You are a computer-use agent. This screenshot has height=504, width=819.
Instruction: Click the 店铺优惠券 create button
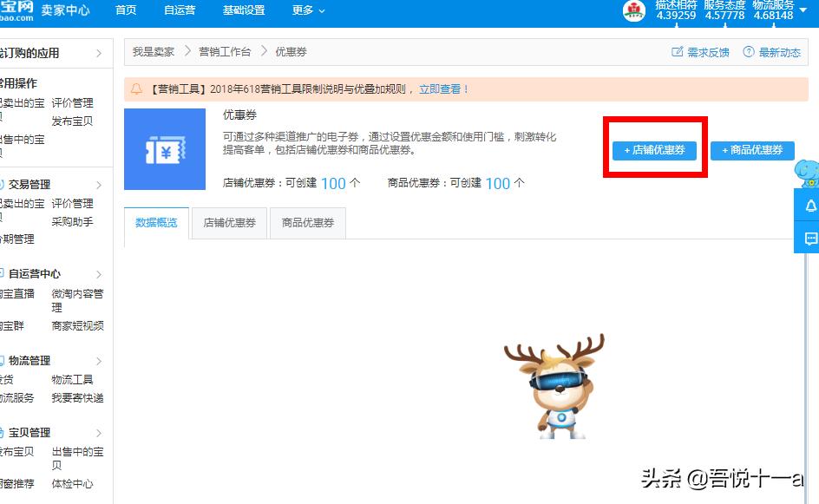pyautogui.click(x=654, y=150)
